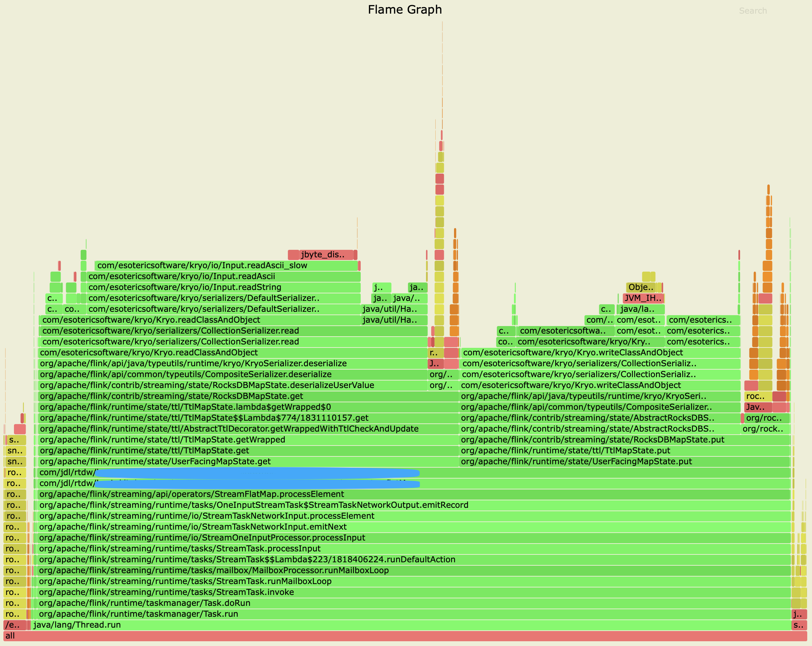The height and width of the screenshot is (646, 812).
Task: Click the 'all' root frame bar
Action: 405,635
